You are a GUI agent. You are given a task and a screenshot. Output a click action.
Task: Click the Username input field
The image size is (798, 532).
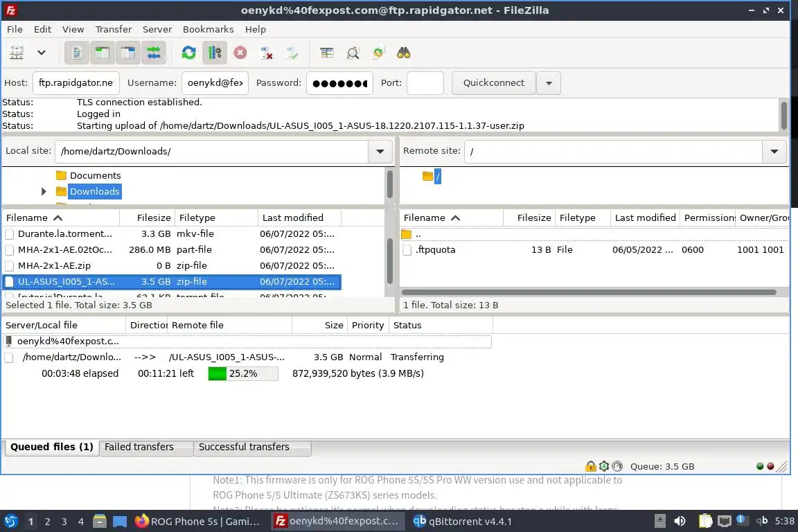coord(215,82)
